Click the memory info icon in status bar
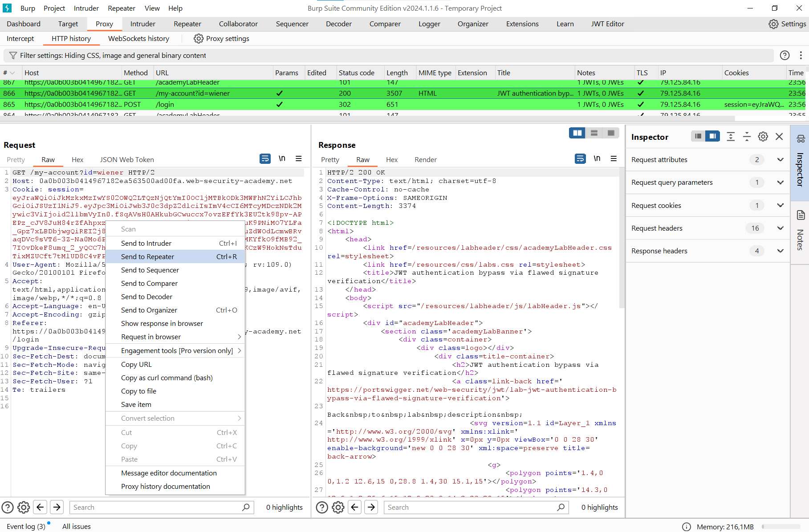 pyautogui.click(x=687, y=527)
